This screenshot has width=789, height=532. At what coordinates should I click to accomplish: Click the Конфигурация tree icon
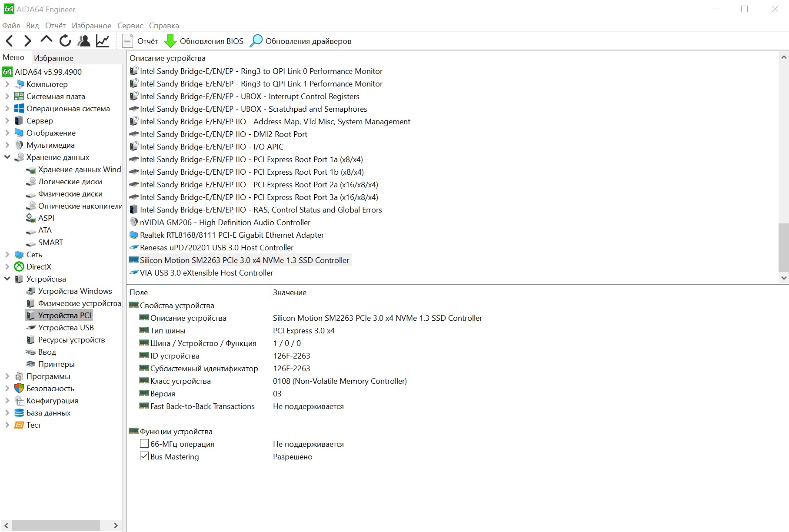(19, 400)
